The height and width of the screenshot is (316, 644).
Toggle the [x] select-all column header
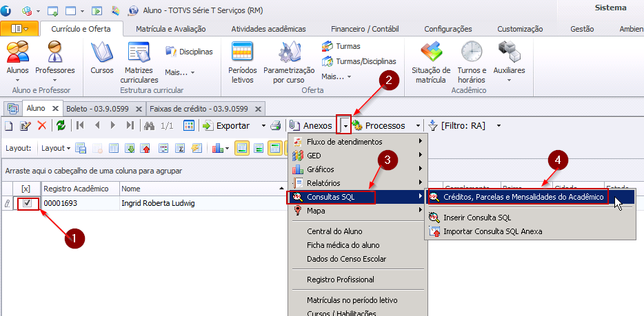click(26, 189)
